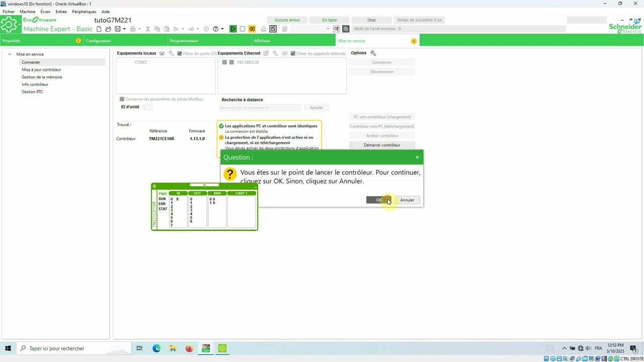Click the New project icon
This screenshot has height=362, width=644.
coord(99,29)
